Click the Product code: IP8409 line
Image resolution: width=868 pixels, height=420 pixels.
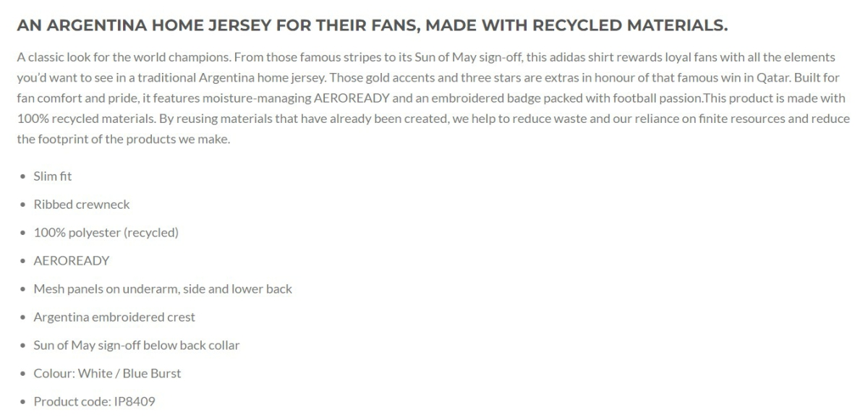[x=94, y=402]
